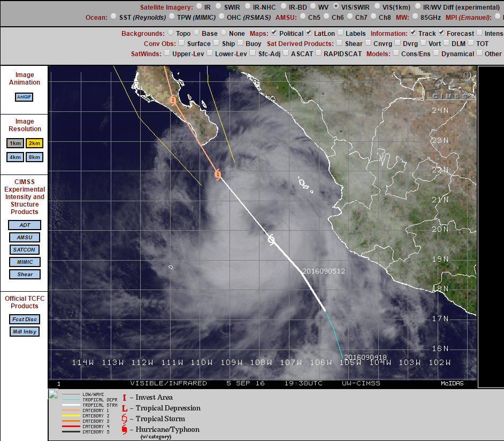
Task: Enable ASCAT satellite winds
Action: pos(285,53)
